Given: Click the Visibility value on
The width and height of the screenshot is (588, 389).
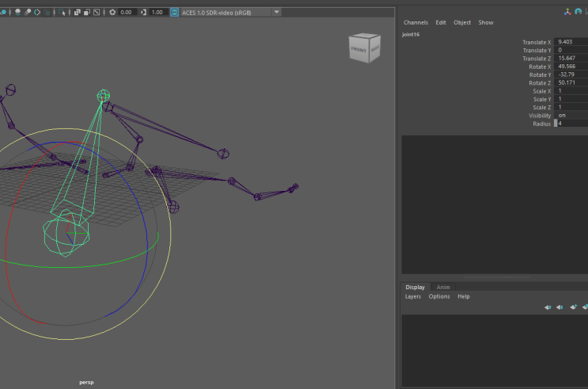Looking at the screenshot, I should (571, 115).
